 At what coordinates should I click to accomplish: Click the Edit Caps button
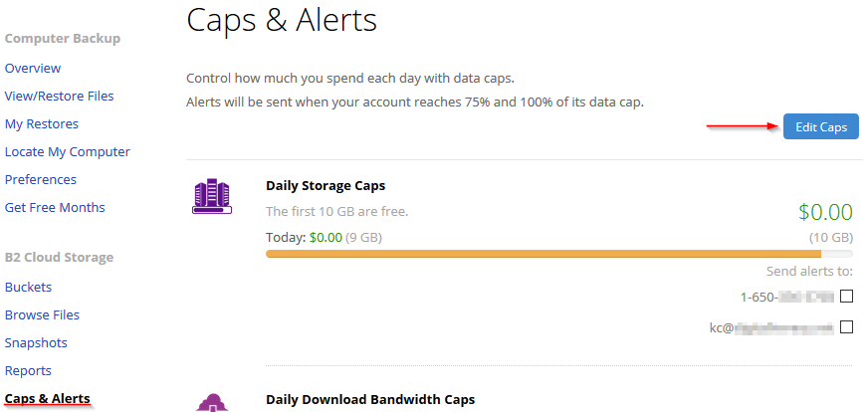click(x=821, y=126)
